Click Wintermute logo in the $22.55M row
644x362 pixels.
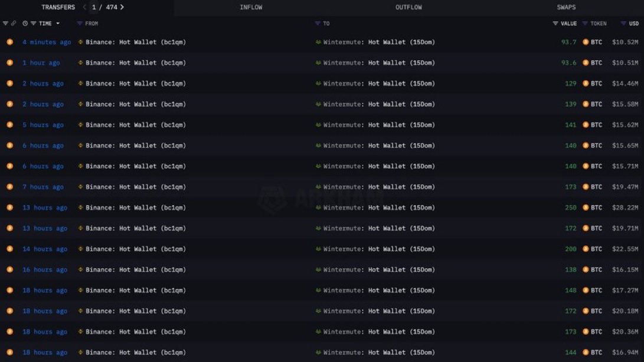pos(318,249)
